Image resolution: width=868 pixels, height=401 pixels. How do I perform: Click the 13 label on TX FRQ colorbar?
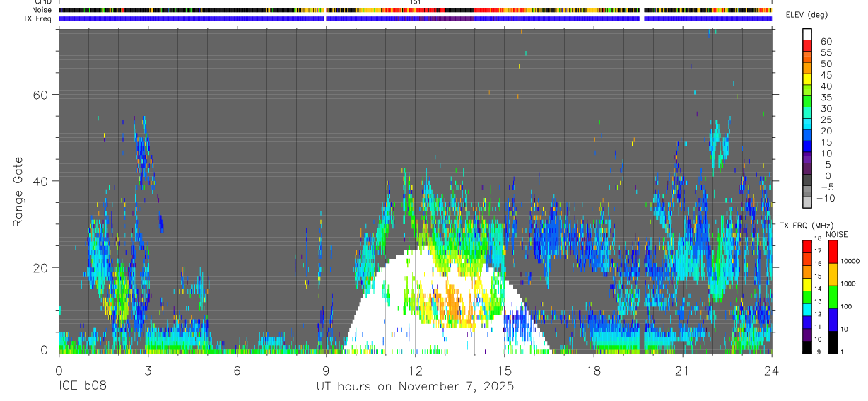(817, 302)
